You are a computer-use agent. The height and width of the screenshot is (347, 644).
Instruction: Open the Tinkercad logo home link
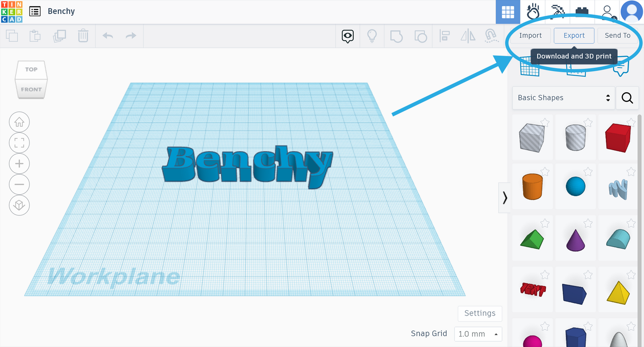pyautogui.click(x=12, y=12)
